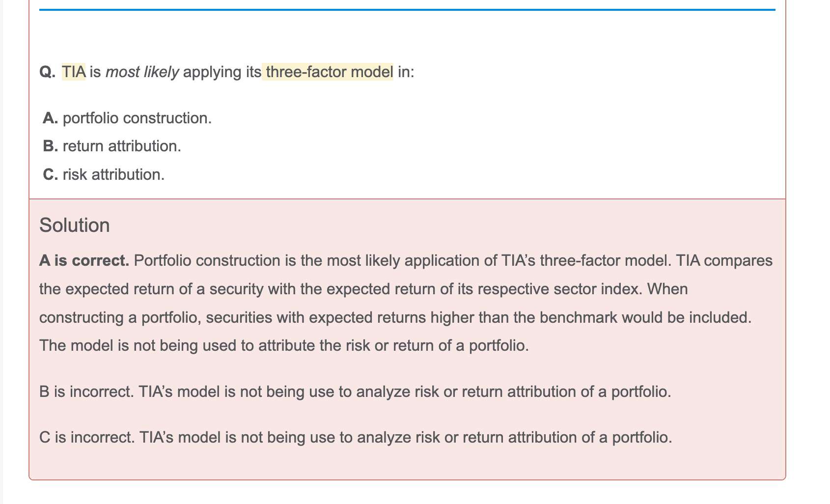Click the sentence starting 'The model is not'
Viewport: 830px width, 504px height.
pyautogui.click(x=284, y=346)
